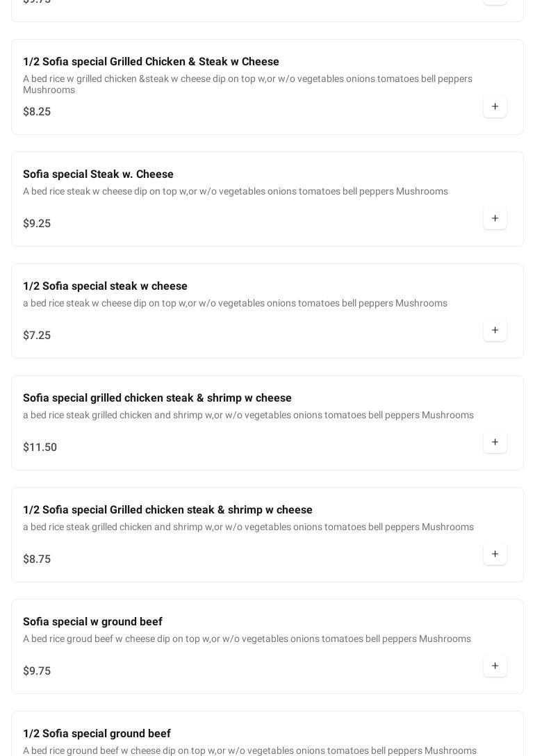Open 1/2 Sofia special Grilled Chicken & Steak title

[151, 62]
